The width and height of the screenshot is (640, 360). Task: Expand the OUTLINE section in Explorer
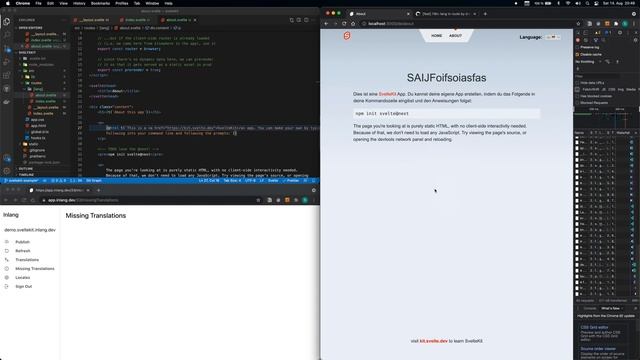pyautogui.click(x=25, y=169)
